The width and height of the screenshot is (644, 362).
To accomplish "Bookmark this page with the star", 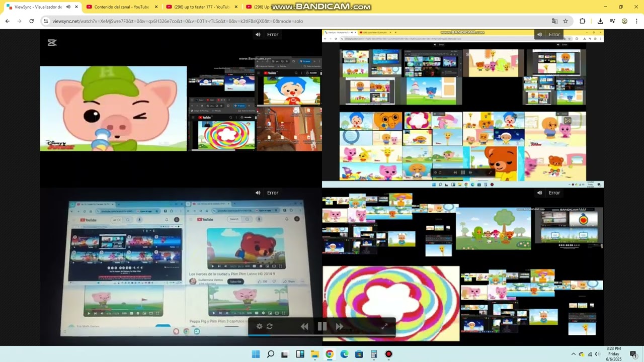I will (566, 21).
